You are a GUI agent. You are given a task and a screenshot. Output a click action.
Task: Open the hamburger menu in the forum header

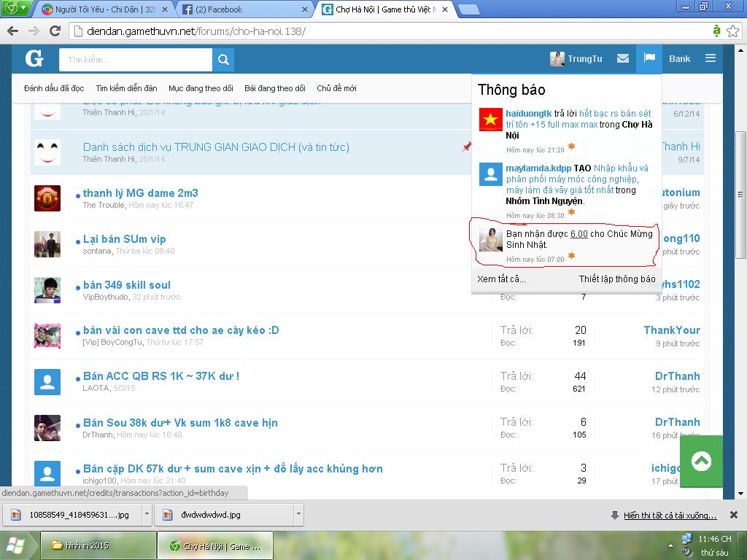[711, 58]
